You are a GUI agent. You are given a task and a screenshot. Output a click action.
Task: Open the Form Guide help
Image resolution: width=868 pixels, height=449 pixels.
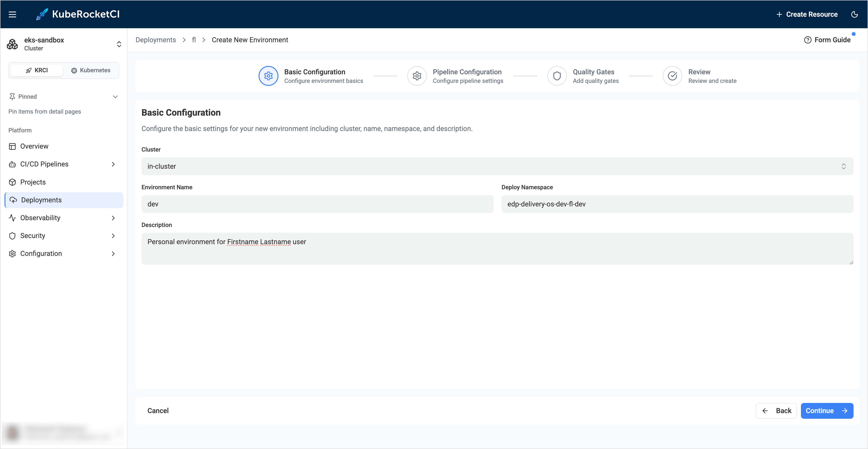827,40
